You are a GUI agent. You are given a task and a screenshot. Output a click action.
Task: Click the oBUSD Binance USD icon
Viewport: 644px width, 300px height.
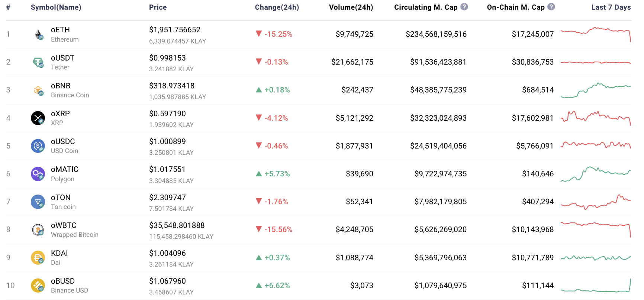point(38,286)
